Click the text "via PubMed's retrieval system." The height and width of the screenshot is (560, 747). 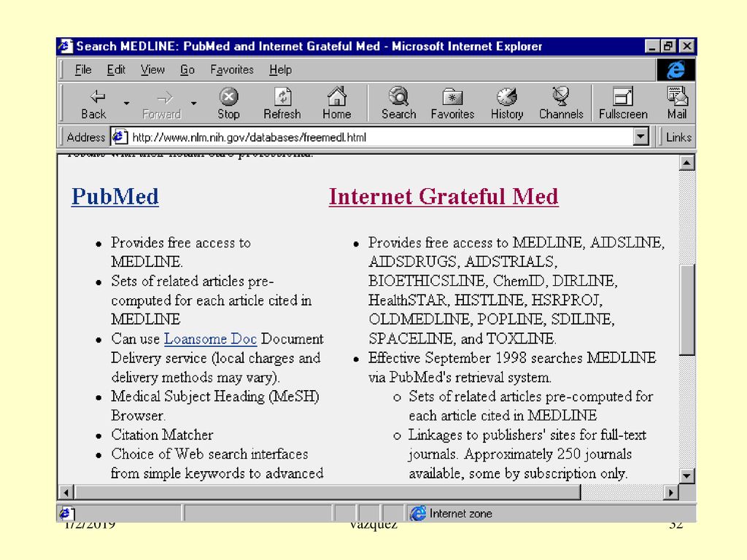click(460, 377)
